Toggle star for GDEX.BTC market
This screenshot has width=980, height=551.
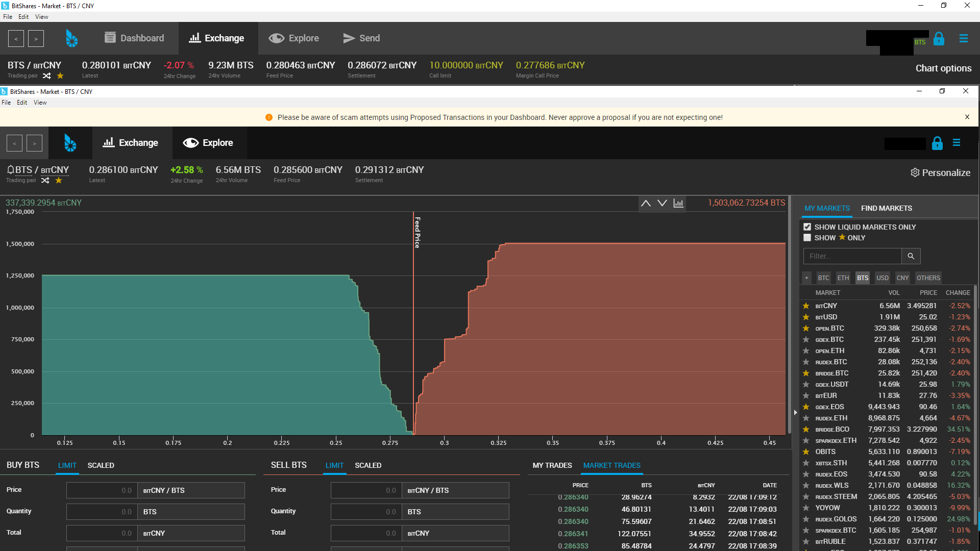(806, 340)
